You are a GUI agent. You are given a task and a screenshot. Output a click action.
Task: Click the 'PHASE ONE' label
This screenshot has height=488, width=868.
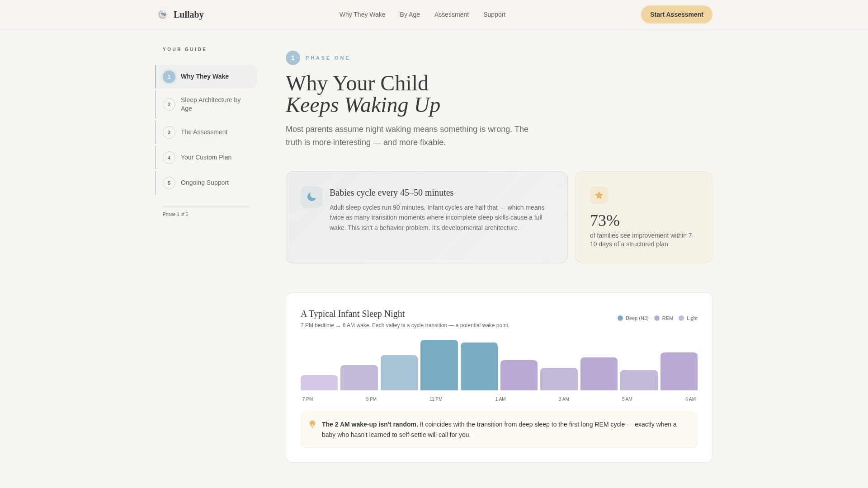[328, 58]
